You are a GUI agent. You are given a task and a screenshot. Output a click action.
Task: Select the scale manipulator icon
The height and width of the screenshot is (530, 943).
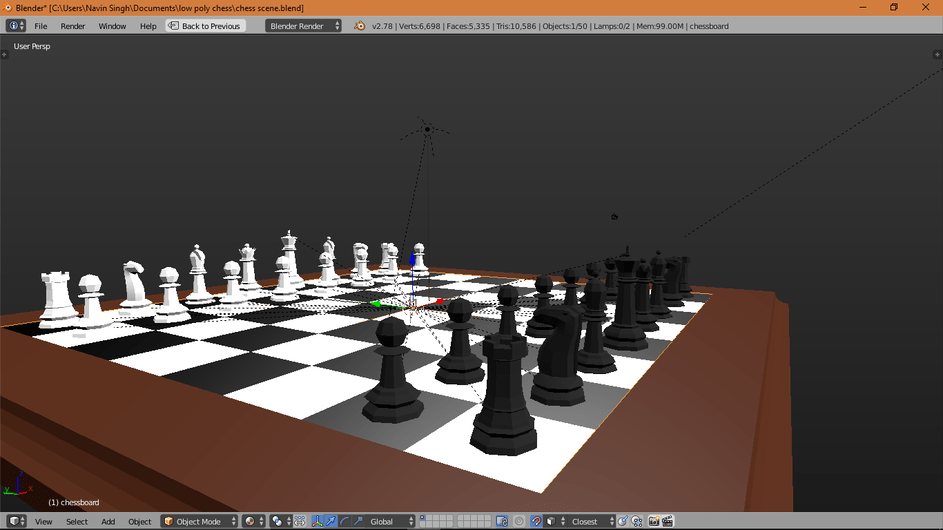(358, 521)
